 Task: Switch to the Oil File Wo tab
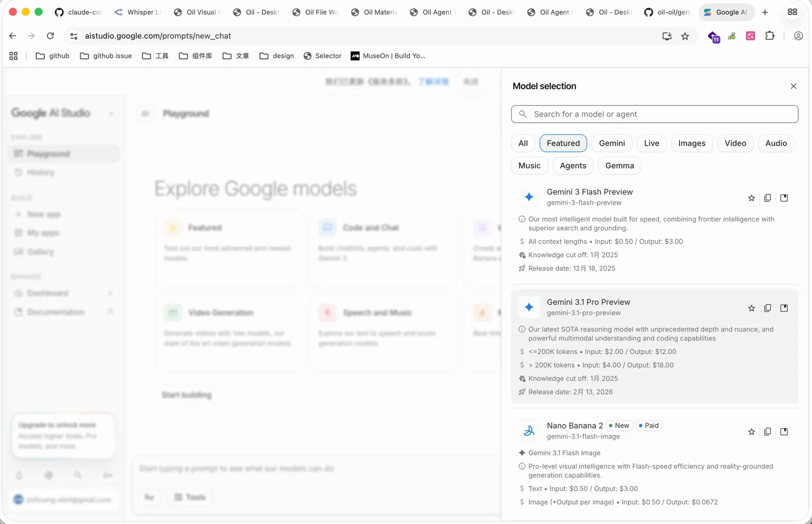[x=316, y=12]
